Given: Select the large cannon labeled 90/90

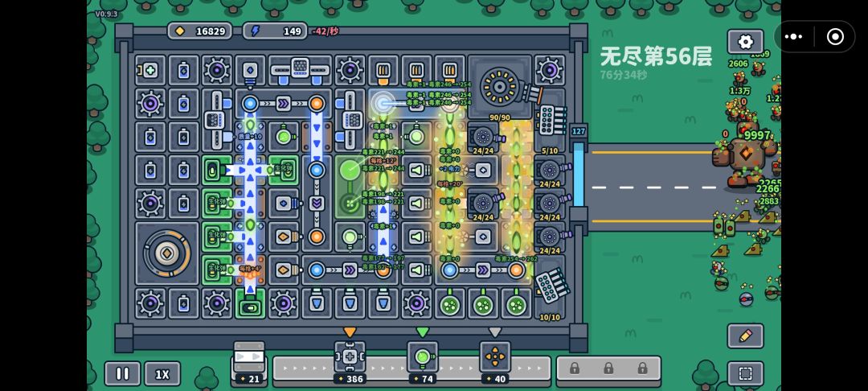Looking at the screenshot, I should [x=500, y=87].
